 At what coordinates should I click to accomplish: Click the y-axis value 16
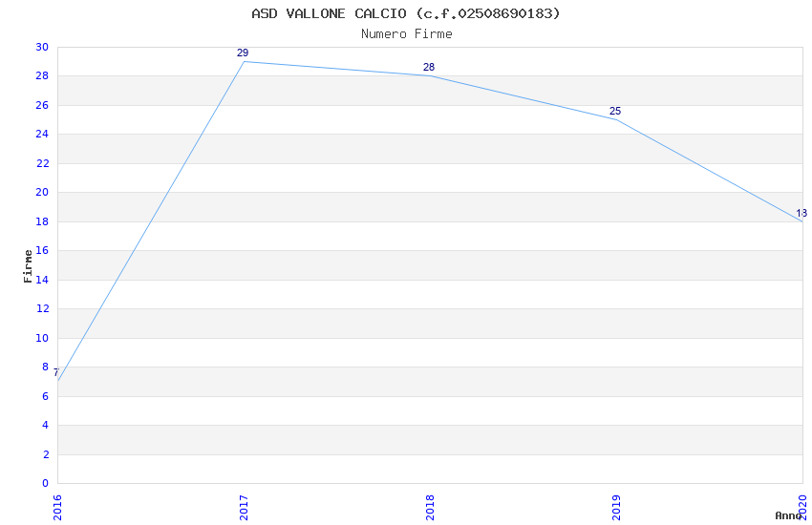click(x=42, y=250)
